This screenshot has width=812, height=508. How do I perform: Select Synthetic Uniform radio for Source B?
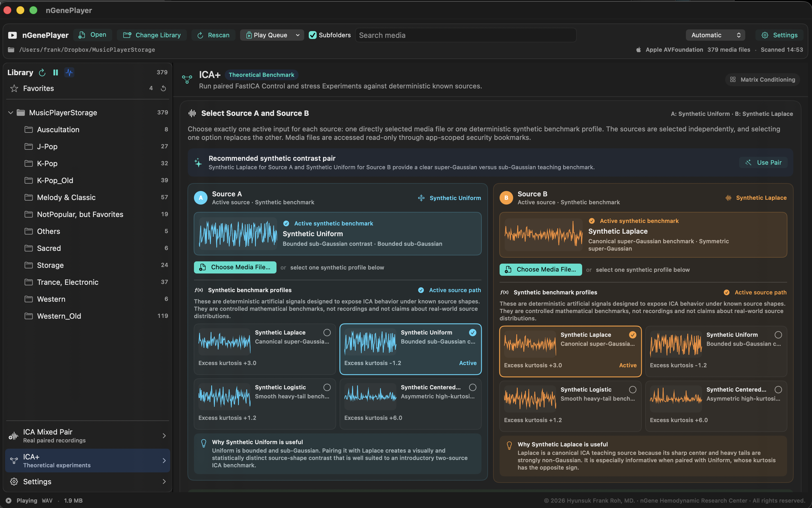[x=778, y=335]
